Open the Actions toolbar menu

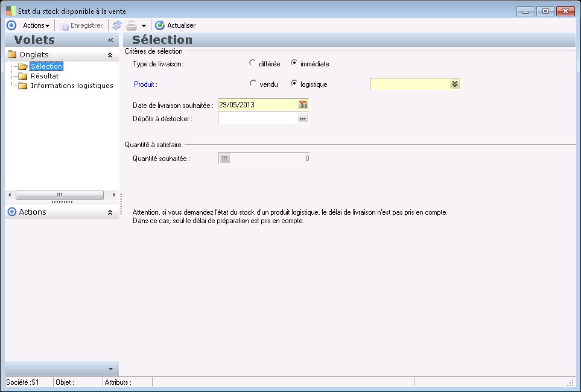point(36,25)
